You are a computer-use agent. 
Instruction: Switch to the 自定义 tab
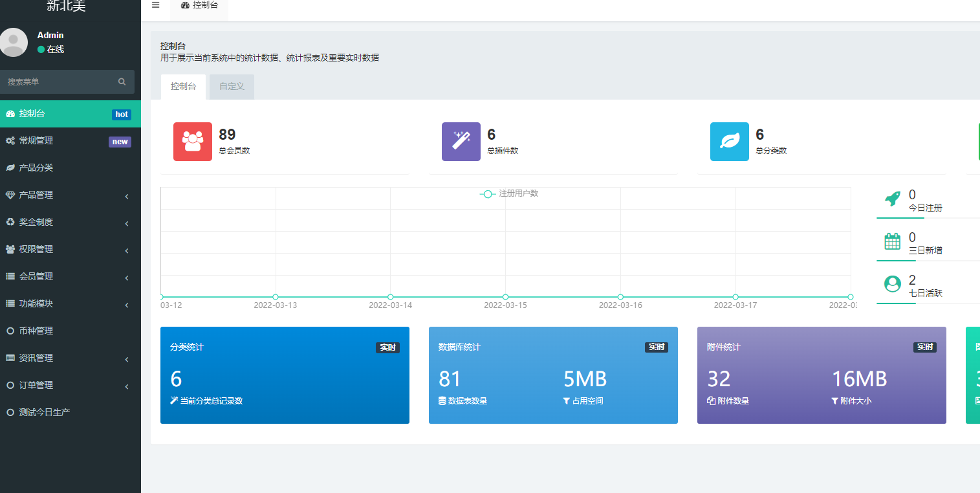[232, 87]
